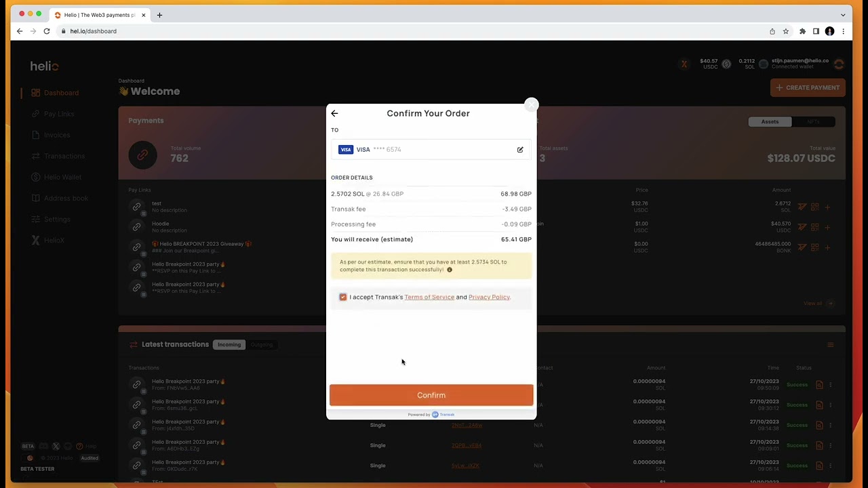Add funds using the SOL plus icon
Viewport: 868px width, 488px height.
828,207
